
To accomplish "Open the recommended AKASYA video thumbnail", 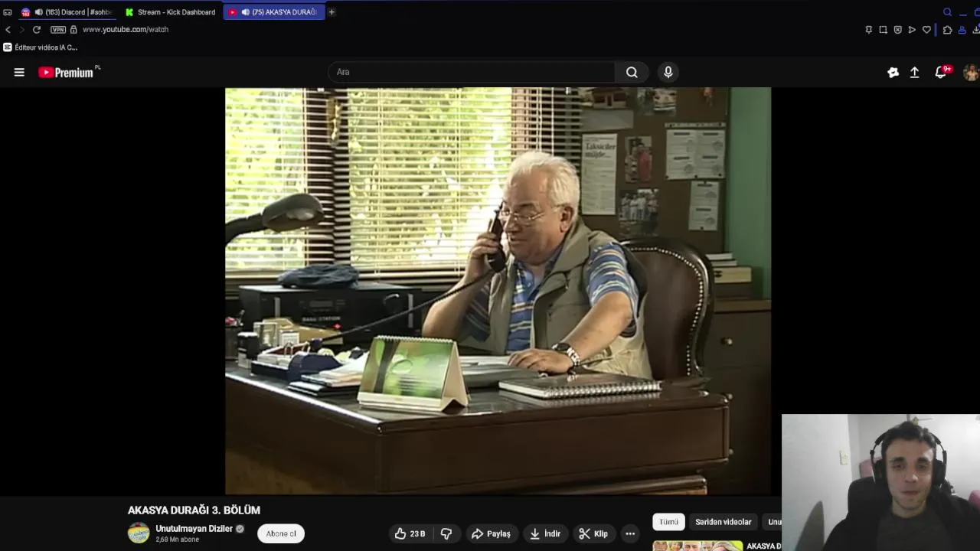I will click(697, 546).
